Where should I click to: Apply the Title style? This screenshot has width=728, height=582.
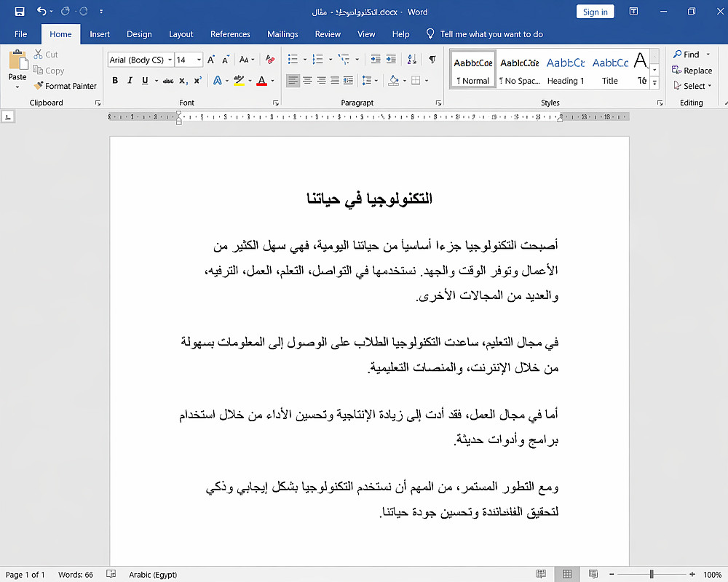coord(610,70)
